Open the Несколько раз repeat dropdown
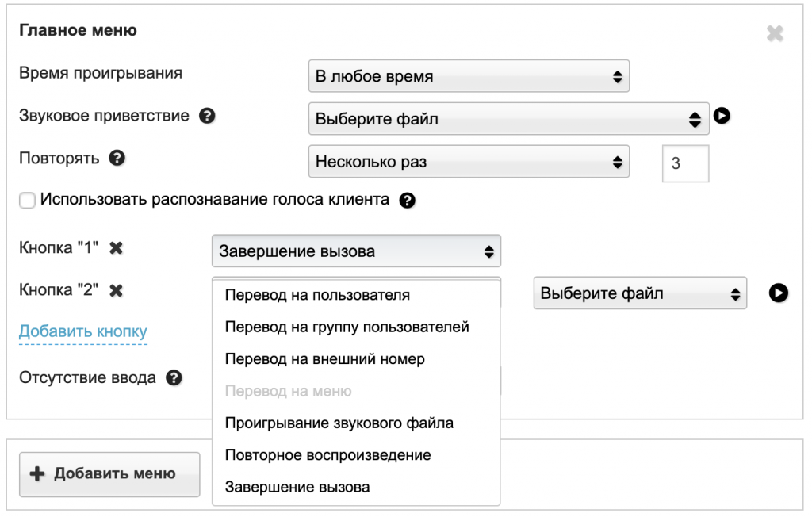 tap(468, 162)
